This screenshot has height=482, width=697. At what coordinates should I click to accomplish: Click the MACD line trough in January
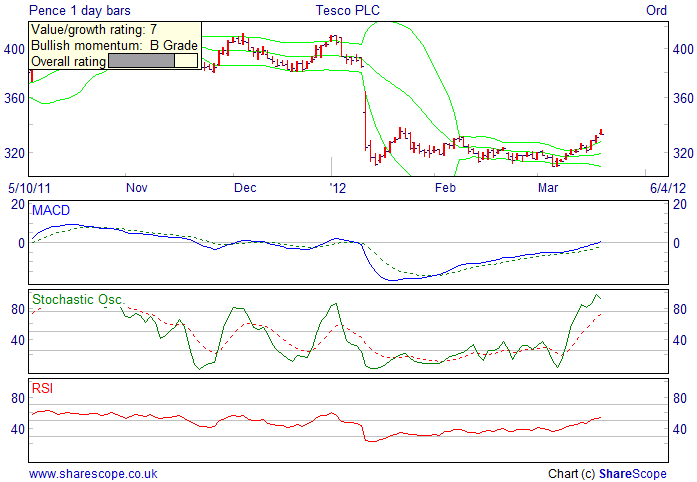pos(391,280)
